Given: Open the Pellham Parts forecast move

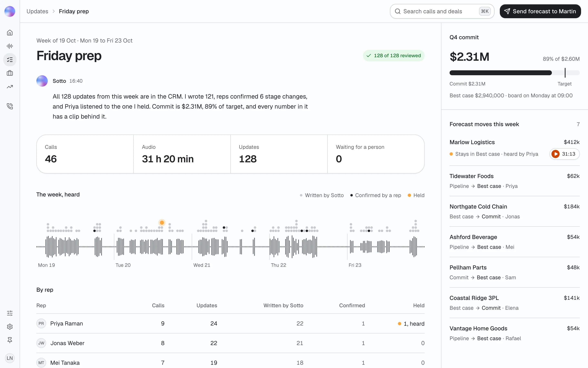Looking at the screenshot, I should point(514,272).
